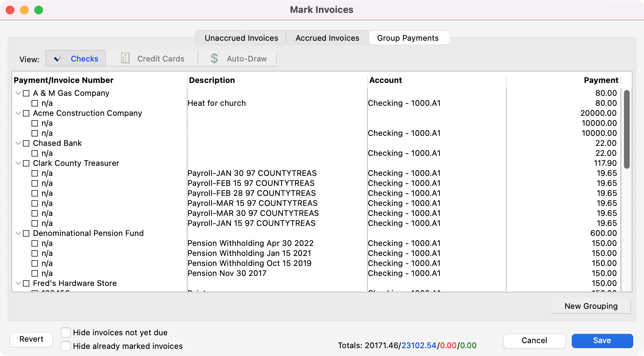Click the Revert button
Image resolution: width=644 pixels, height=356 pixels.
[31, 339]
